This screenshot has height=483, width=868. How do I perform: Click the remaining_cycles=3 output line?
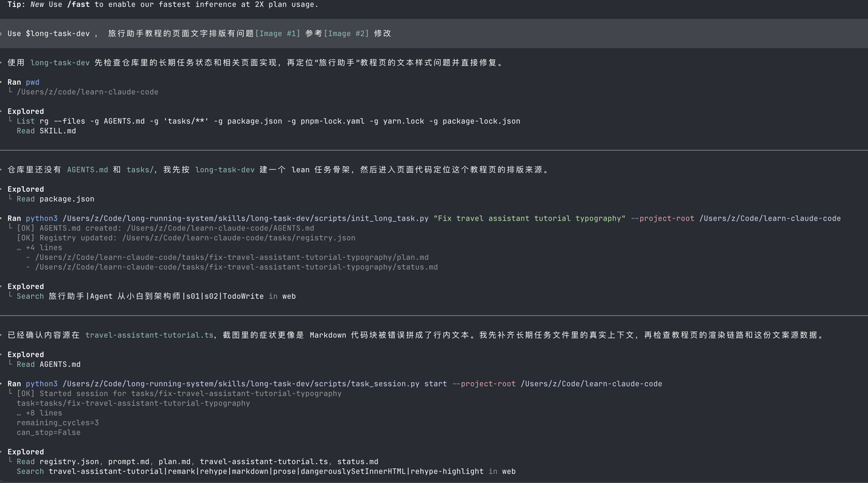point(58,423)
